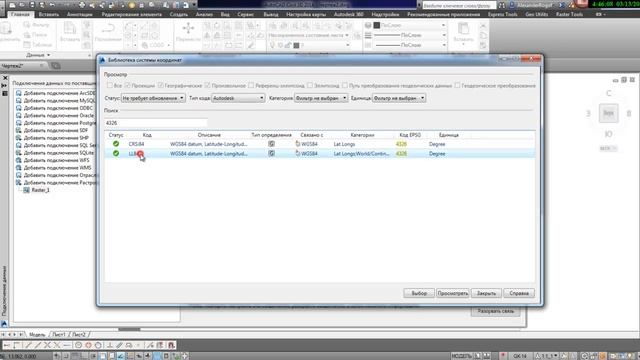Toggle the Географические checkbox

tap(160, 85)
